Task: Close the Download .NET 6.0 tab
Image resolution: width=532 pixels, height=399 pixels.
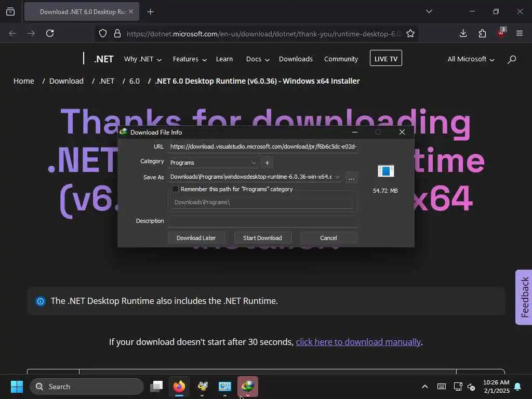Action: click(131, 11)
